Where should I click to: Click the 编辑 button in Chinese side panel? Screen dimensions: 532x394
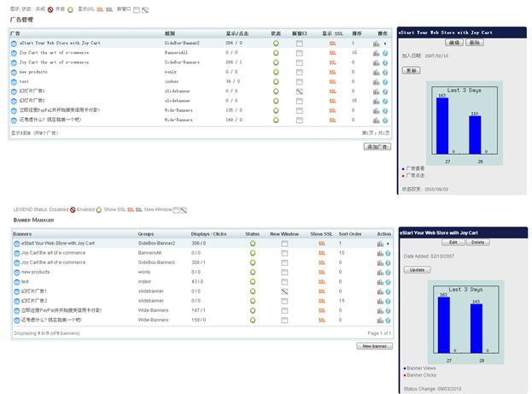(454, 43)
